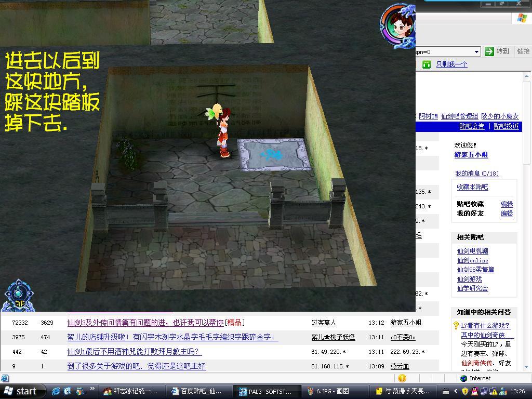This screenshot has width=532, height=399.
Task: Click the Windows flag logo in the browser
Action: [522, 18]
